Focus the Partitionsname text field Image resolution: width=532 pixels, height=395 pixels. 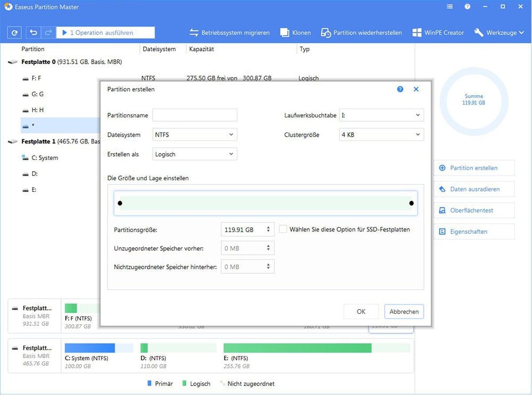coord(195,115)
